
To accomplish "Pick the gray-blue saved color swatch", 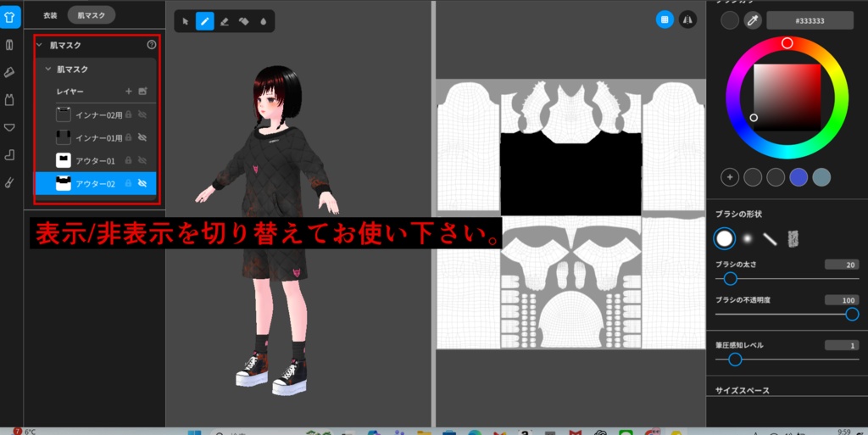I will point(821,178).
